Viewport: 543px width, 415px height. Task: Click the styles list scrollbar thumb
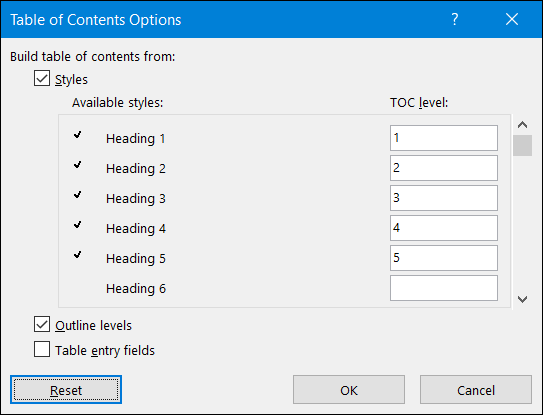coord(522,145)
